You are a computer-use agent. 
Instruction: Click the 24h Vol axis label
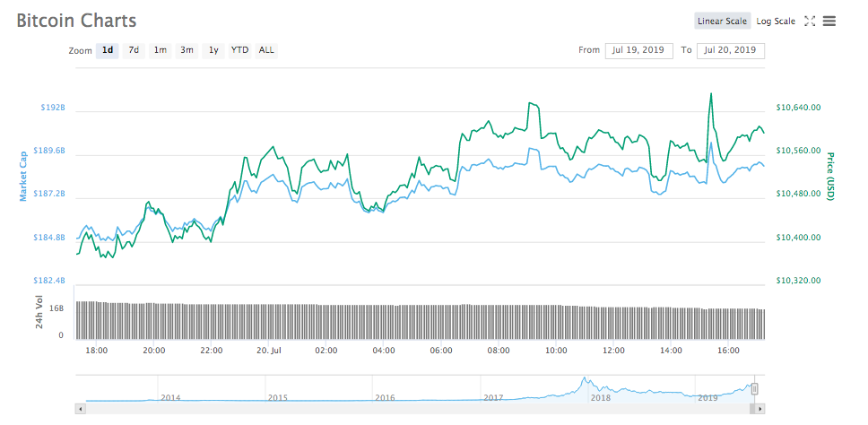click(x=39, y=313)
